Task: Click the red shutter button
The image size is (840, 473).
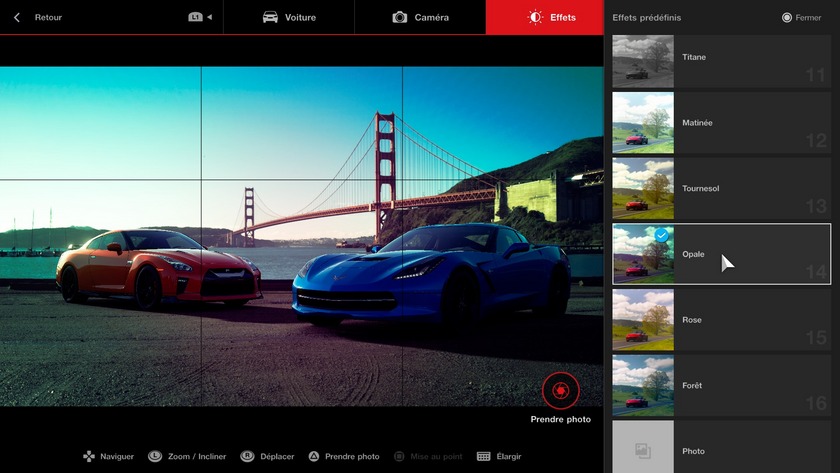Action: pyautogui.click(x=560, y=391)
